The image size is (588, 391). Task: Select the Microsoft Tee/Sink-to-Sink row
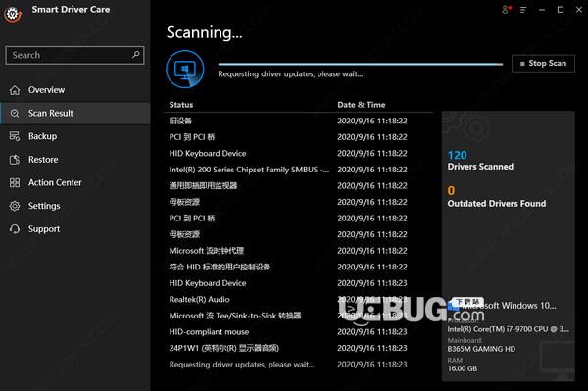click(298, 316)
